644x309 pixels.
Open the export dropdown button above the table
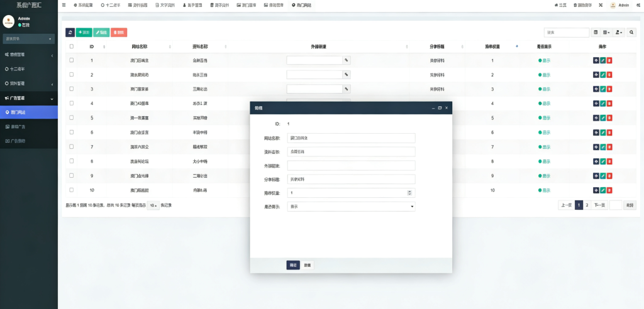coord(619,33)
